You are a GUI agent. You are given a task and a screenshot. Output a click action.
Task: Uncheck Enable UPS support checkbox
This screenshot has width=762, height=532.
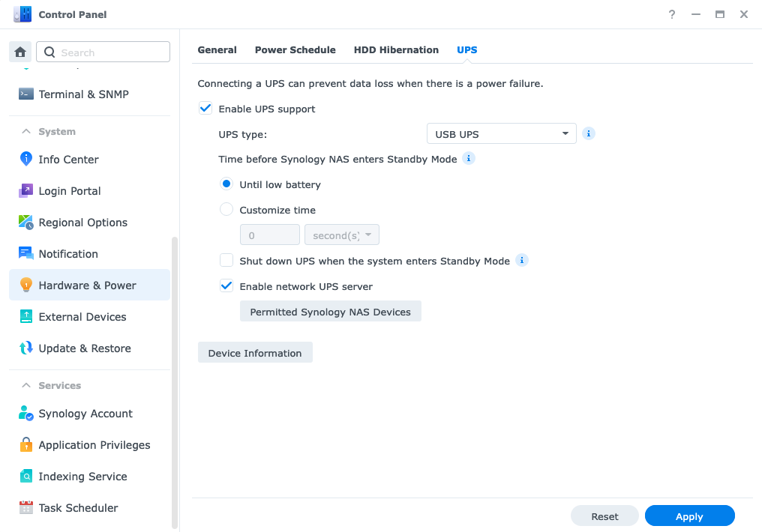point(205,109)
